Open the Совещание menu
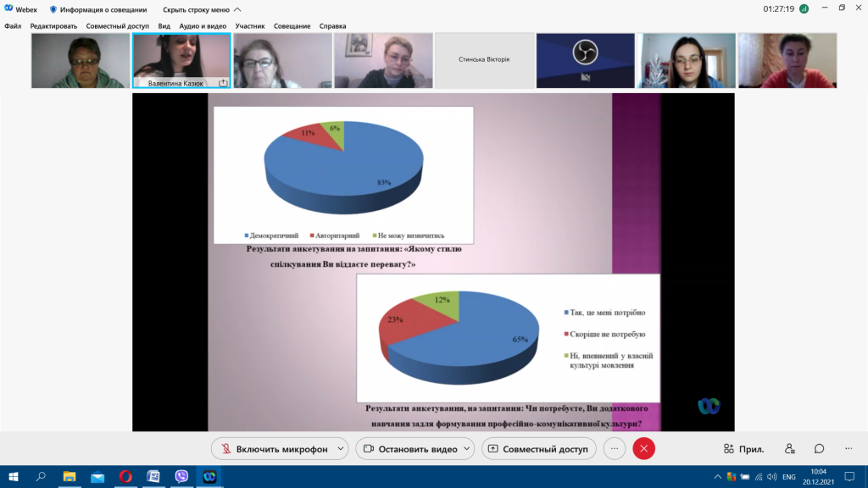The width and height of the screenshot is (868, 488). click(x=292, y=26)
